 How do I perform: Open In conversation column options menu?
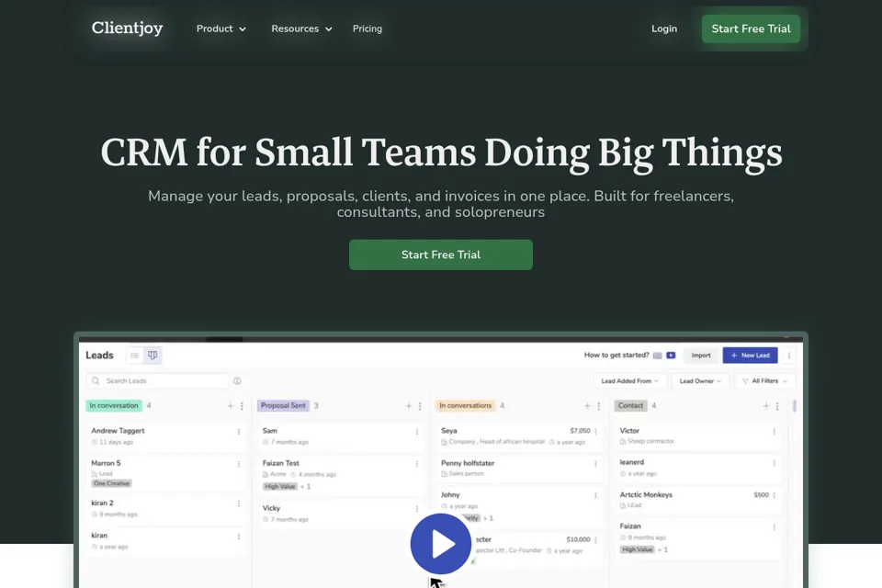pyautogui.click(x=242, y=406)
